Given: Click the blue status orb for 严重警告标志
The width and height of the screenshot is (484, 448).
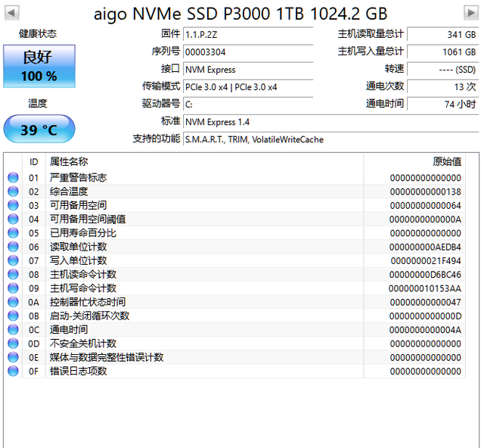Looking at the screenshot, I should click(13, 178).
